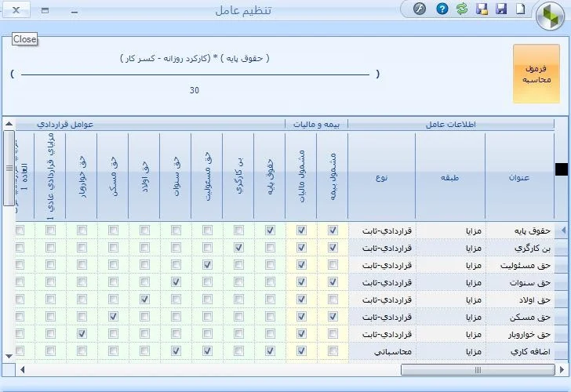
Task: Create new blank document icon
Action: pyautogui.click(x=521, y=9)
